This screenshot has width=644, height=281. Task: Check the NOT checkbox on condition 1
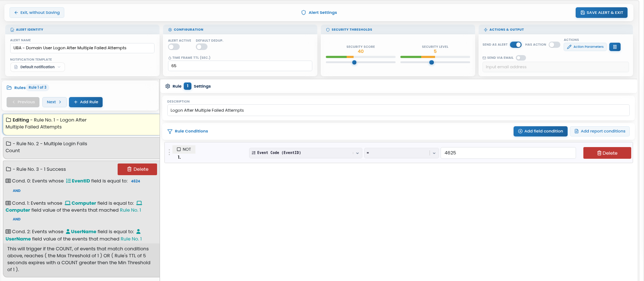[179, 149]
